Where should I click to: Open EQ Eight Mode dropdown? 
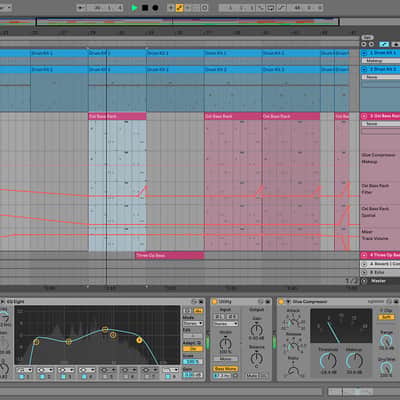coord(193,323)
